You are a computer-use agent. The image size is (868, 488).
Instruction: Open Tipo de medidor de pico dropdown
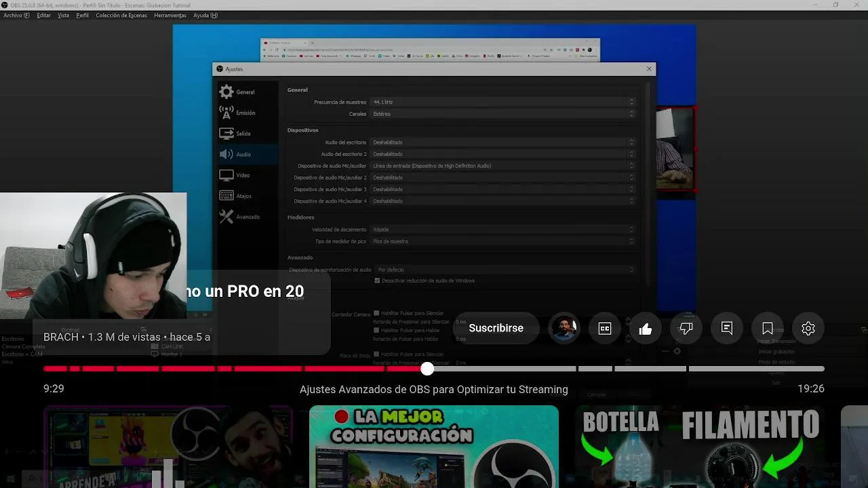pos(502,241)
